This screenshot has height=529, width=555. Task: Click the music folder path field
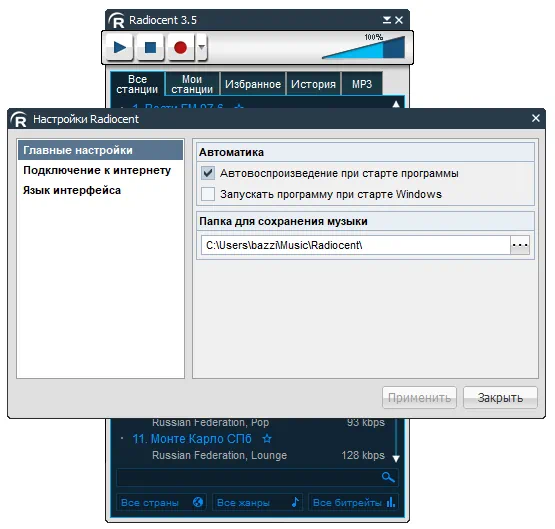(355, 245)
